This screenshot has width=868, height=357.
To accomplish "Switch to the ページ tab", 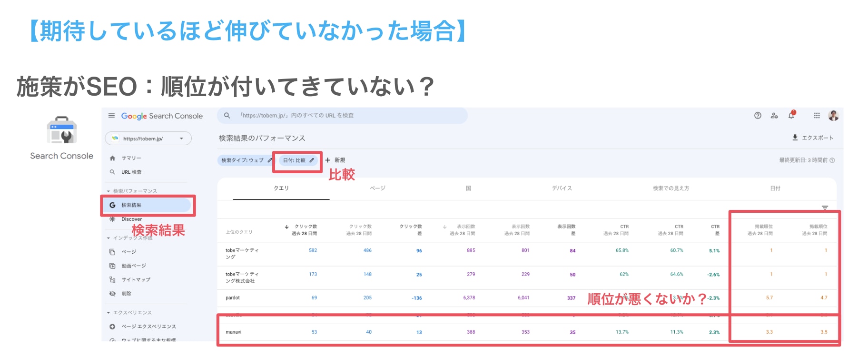I will coord(377,188).
